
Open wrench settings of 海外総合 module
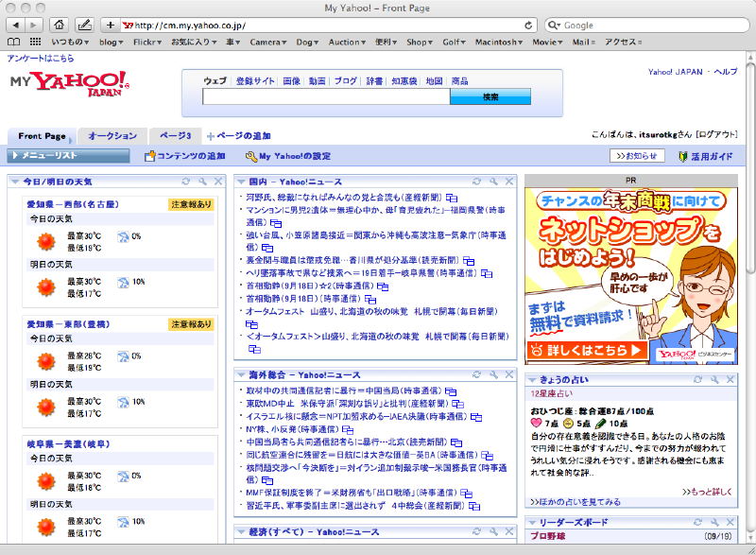(493, 374)
